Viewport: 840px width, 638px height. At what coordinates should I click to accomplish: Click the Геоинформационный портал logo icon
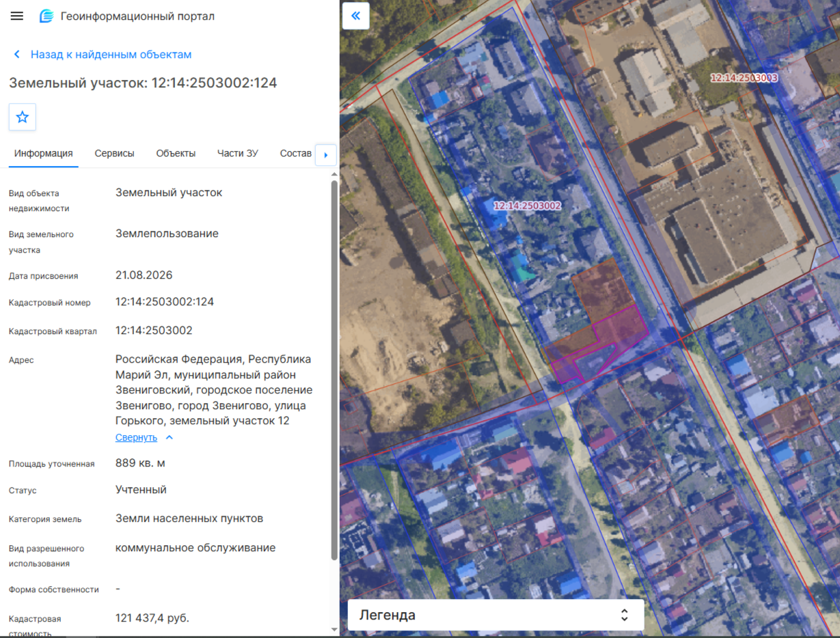(x=46, y=16)
